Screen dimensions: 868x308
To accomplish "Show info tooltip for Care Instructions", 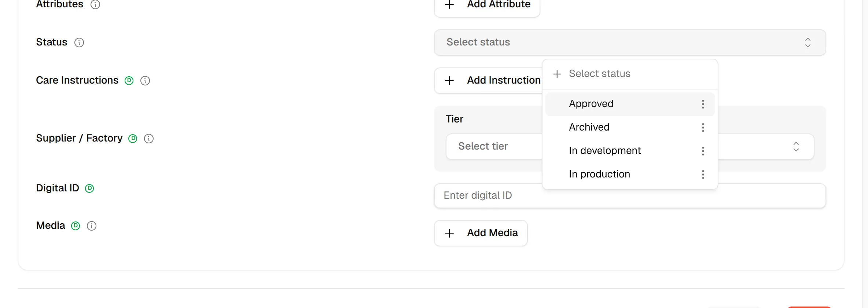I will click(145, 81).
